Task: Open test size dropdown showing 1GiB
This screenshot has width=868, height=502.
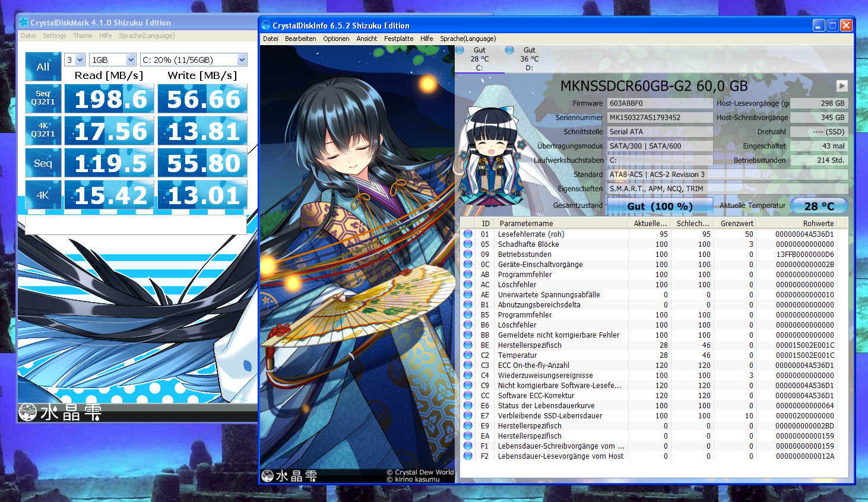Action: (113, 60)
